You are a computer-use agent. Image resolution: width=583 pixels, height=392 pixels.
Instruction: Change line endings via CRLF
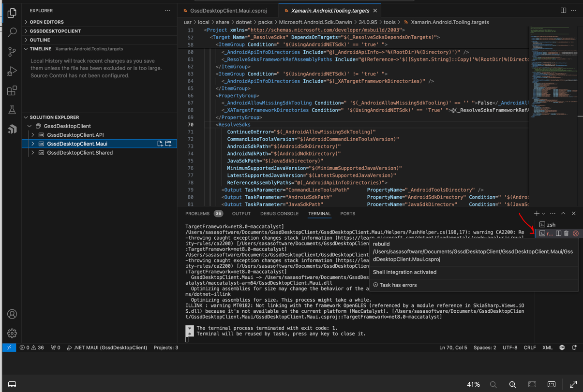coord(530,348)
